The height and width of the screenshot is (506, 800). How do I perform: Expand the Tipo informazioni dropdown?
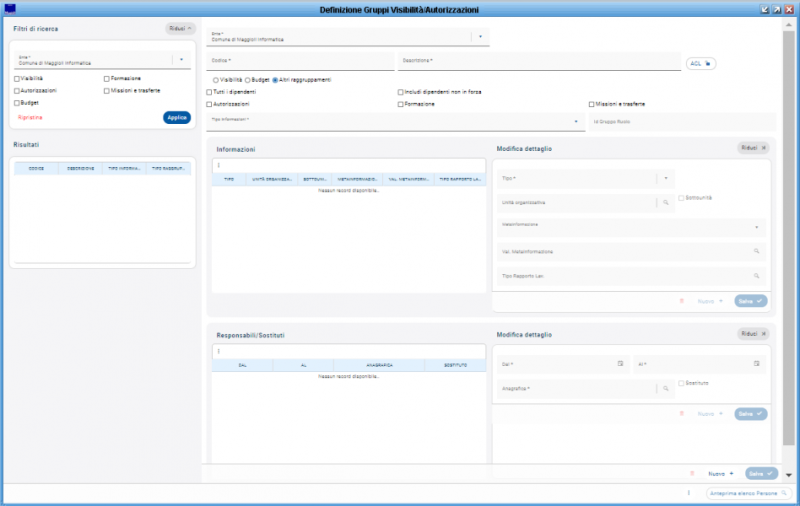pyautogui.click(x=578, y=122)
